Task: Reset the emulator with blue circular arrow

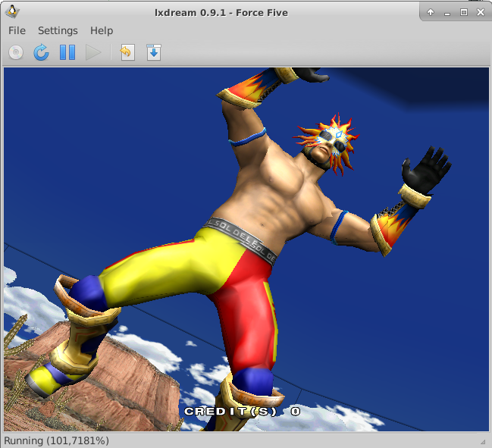Action: (42, 52)
